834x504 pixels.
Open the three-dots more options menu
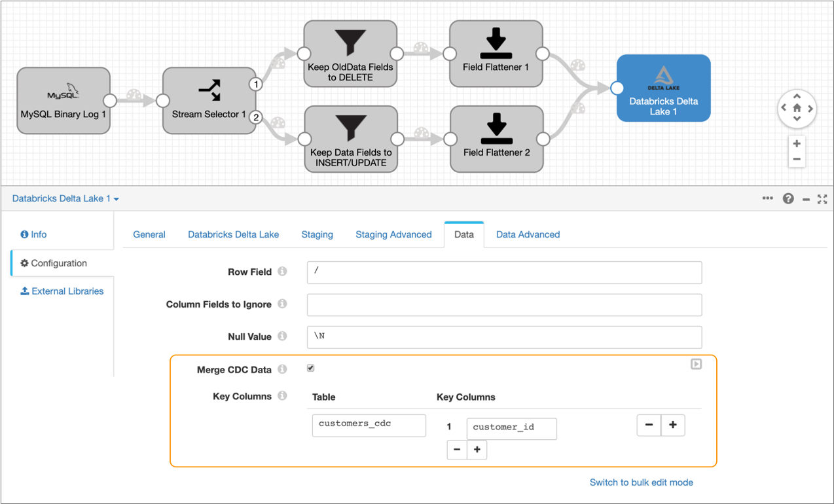tap(767, 198)
